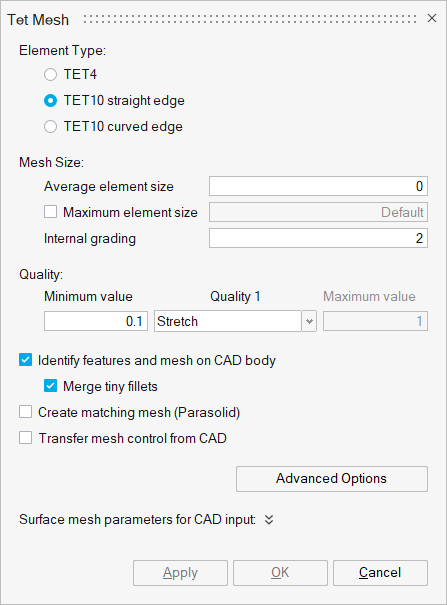
Task: Cancel the Tet Mesh dialog
Action: tap(380, 573)
